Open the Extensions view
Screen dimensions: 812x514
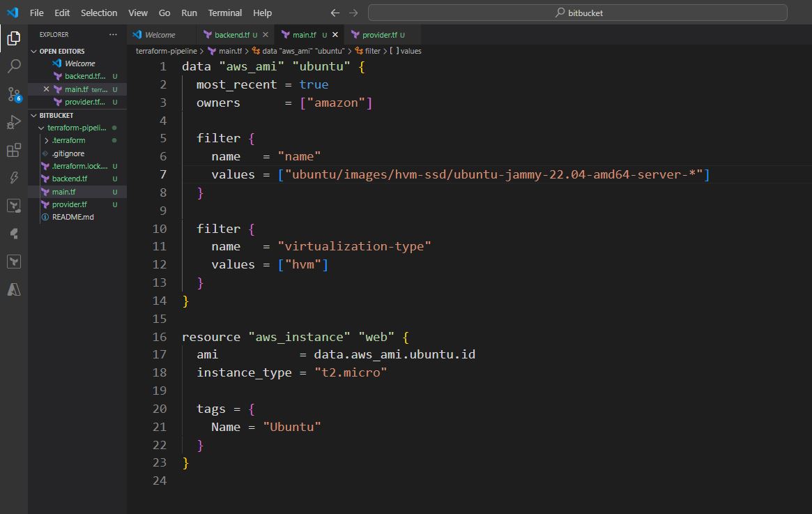[13, 150]
